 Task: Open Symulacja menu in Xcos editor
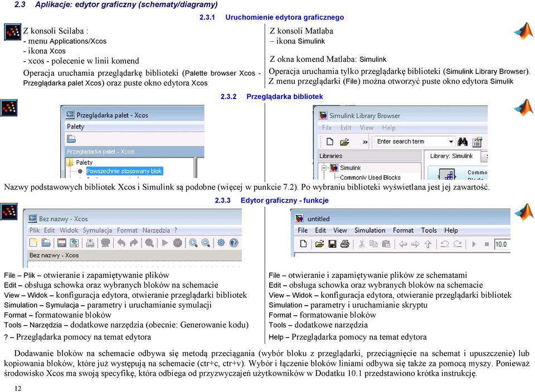pyautogui.click(x=97, y=230)
